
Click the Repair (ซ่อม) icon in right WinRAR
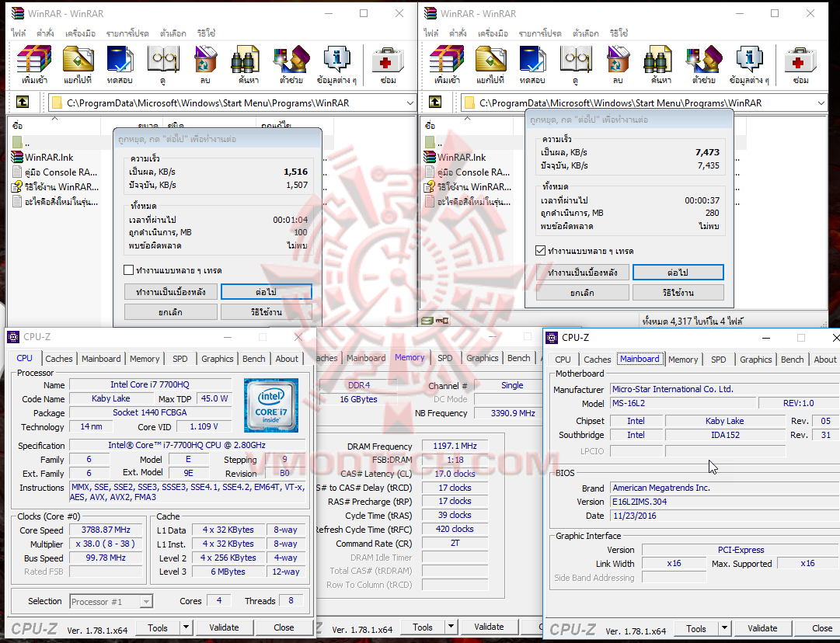click(800, 64)
